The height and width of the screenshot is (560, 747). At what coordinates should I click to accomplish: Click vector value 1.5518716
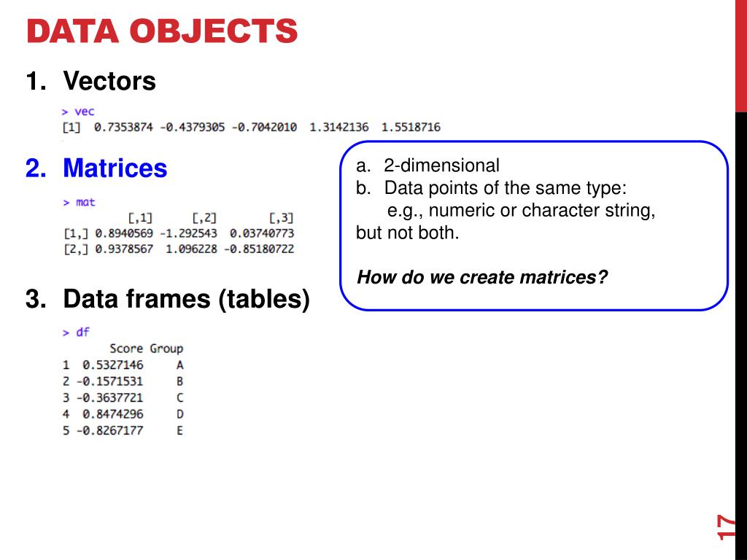(x=411, y=127)
